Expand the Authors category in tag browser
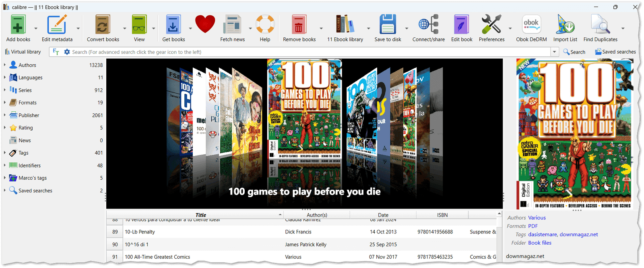This screenshot has height=268, width=644. coord(5,65)
